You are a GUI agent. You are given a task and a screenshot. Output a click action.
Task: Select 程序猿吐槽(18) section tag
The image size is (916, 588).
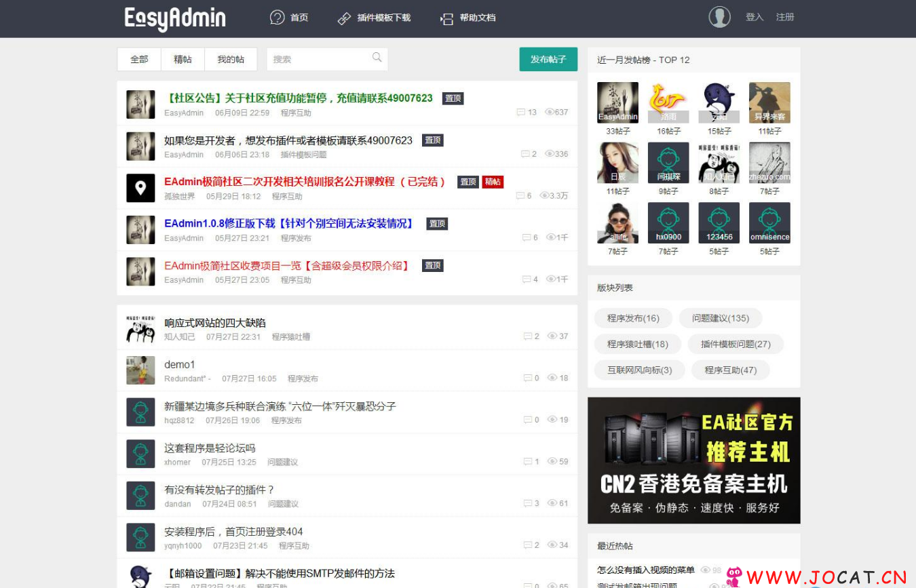638,344
